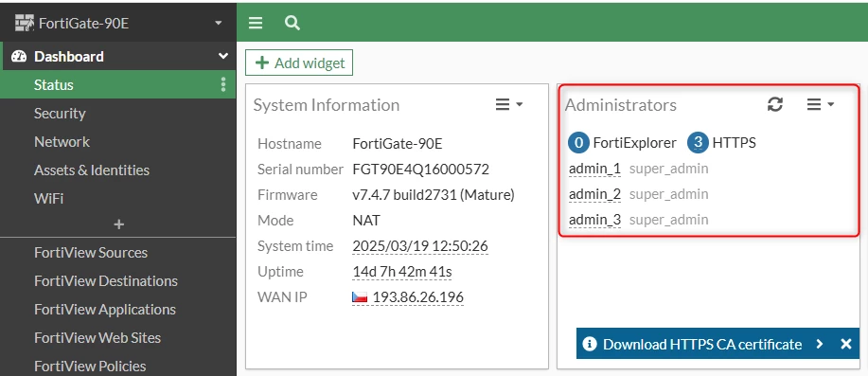This screenshot has height=376, width=868.
Task: Collapse the Dashboard section chevron
Action: click(223, 56)
